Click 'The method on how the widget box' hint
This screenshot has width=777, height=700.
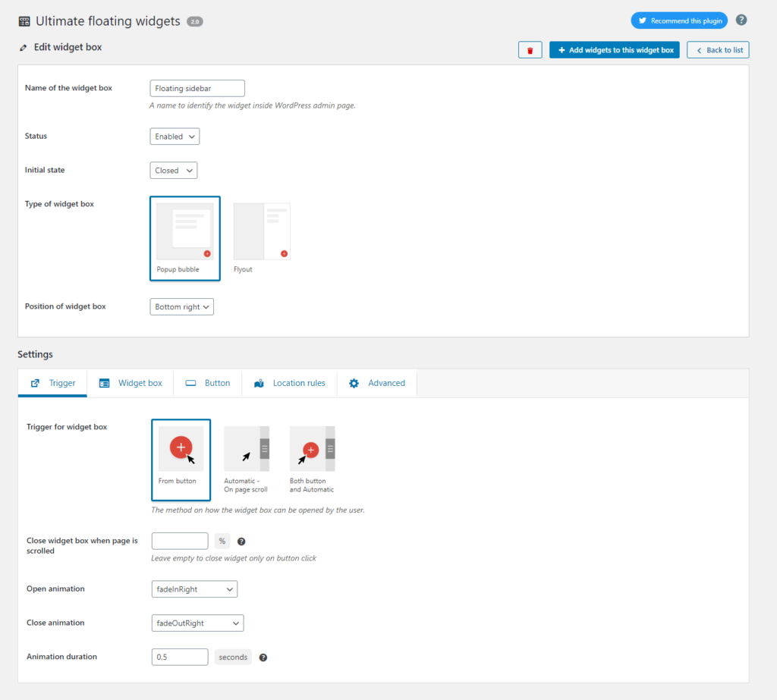click(258, 510)
